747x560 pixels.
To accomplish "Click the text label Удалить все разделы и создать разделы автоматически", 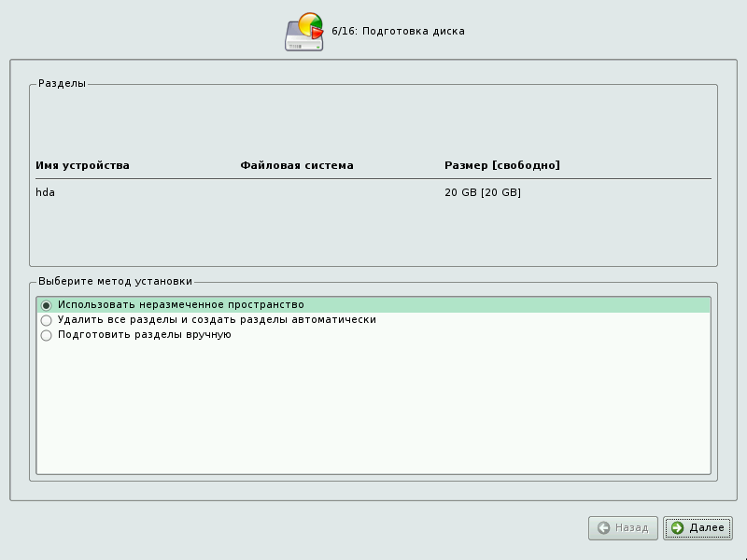I will point(217,320).
